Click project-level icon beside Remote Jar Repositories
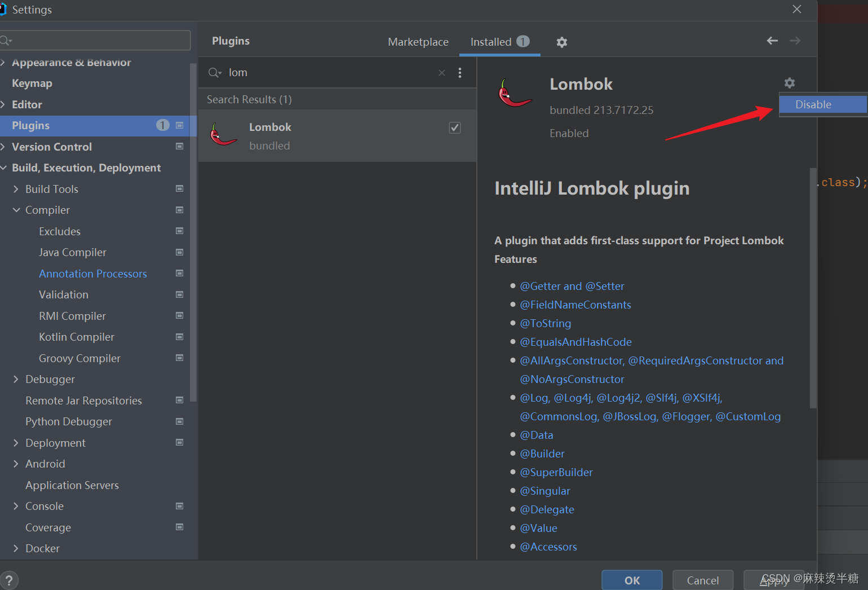 tap(180, 400)
